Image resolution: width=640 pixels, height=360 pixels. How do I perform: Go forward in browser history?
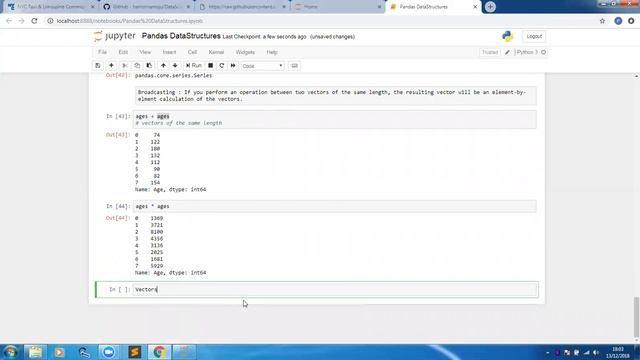(x=22, y=21)
